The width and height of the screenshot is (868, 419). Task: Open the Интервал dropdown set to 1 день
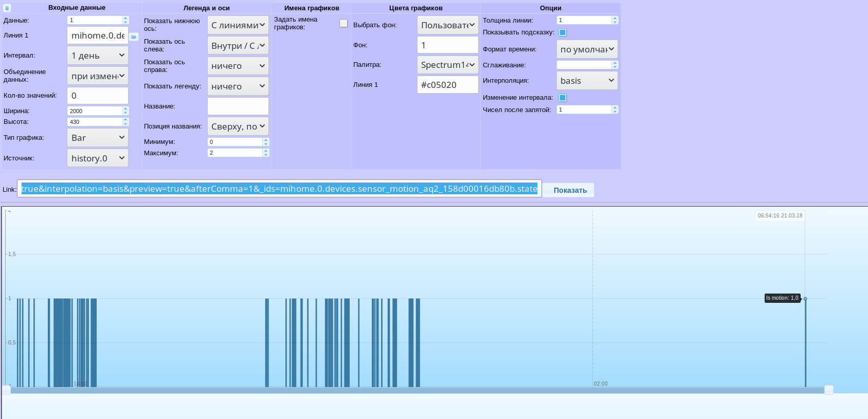(98, 56)
